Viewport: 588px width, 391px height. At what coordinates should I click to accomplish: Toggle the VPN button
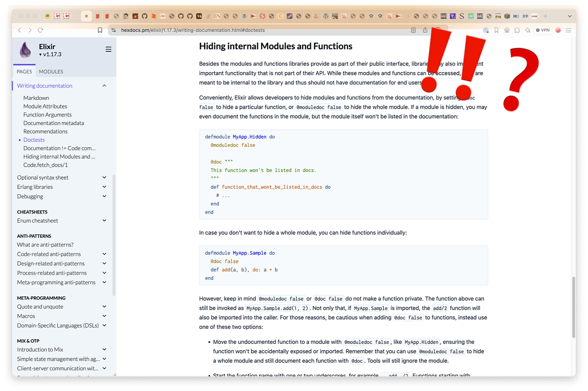543,30
